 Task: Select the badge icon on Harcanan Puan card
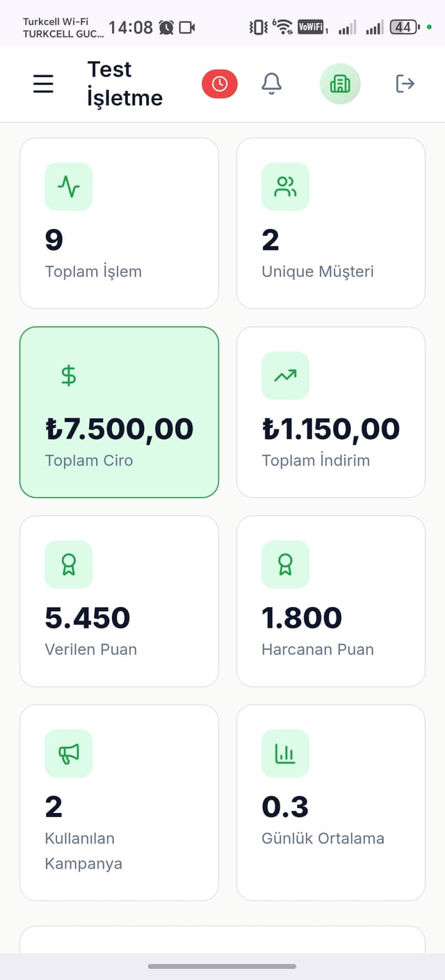pyautogui.click(x=285, y=564)
